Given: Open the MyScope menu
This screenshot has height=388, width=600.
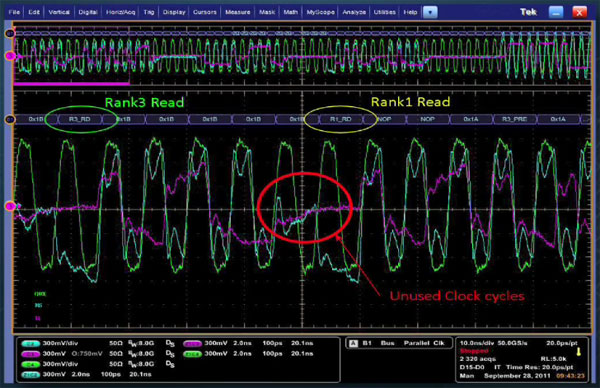Looking at the screenshot, I should [x=321, y=12].
